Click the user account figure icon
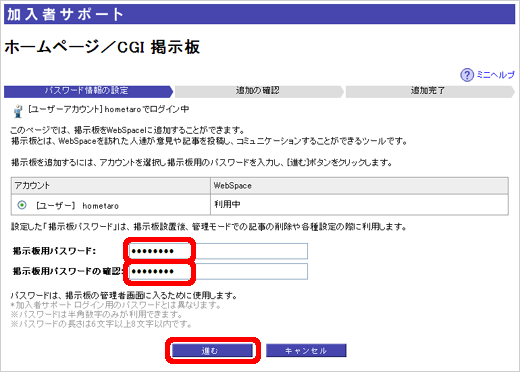 coord(18,111)
